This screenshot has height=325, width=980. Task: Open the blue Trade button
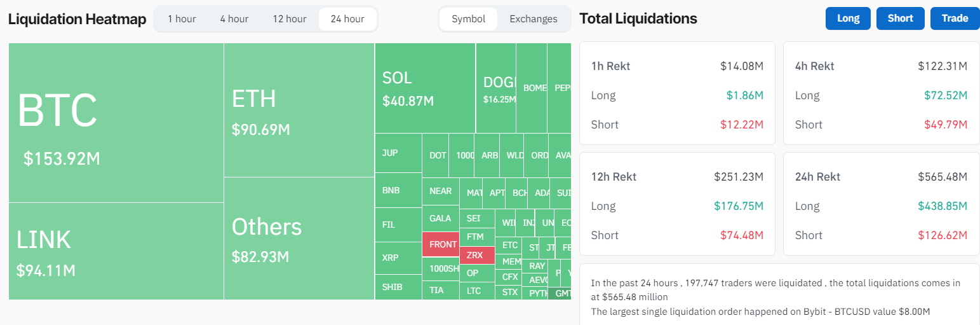pos(955,18)
